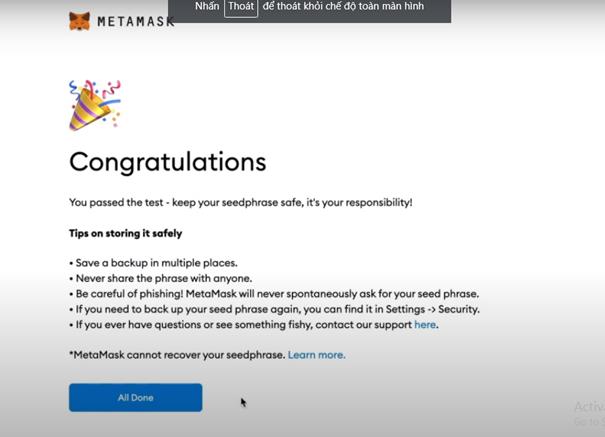This screenshot has width=605, height=437.
Task: Click '*MetaMask cannot recover your seedphrase' note
Action: [x=177, y=355]
